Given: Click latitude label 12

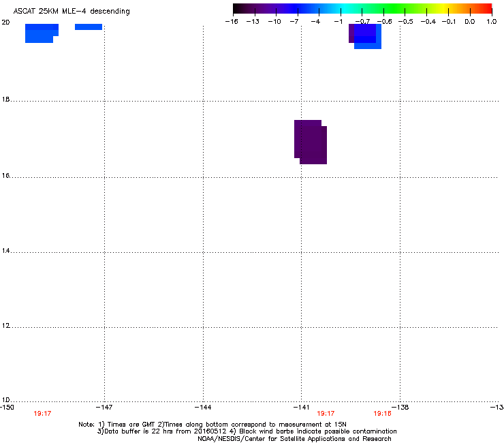Looking at the screenshot, I should [x=5, y=325].
